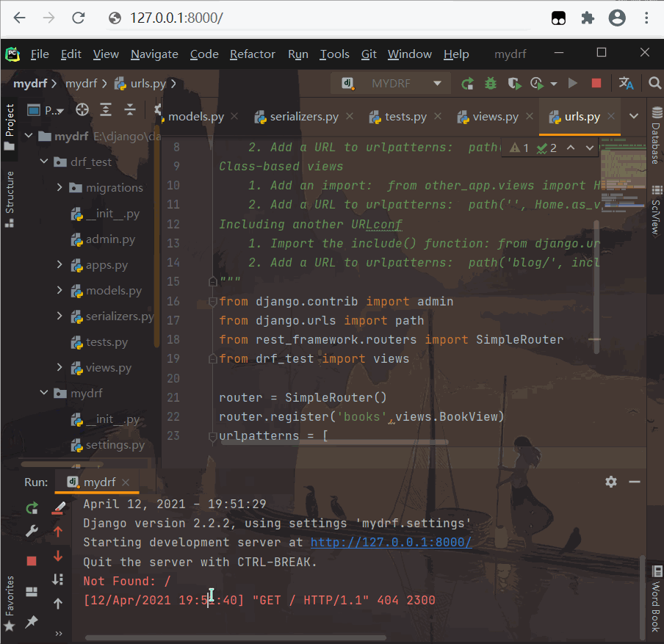Toggle the Project tool window sidebar button

click(10, 126)
